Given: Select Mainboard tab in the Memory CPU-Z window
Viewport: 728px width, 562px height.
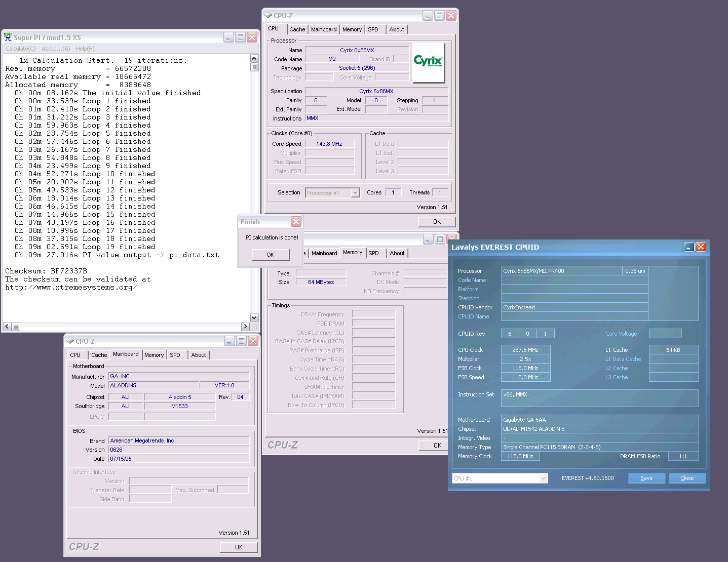Looking at the screenshot, I should tap(324, 253).
